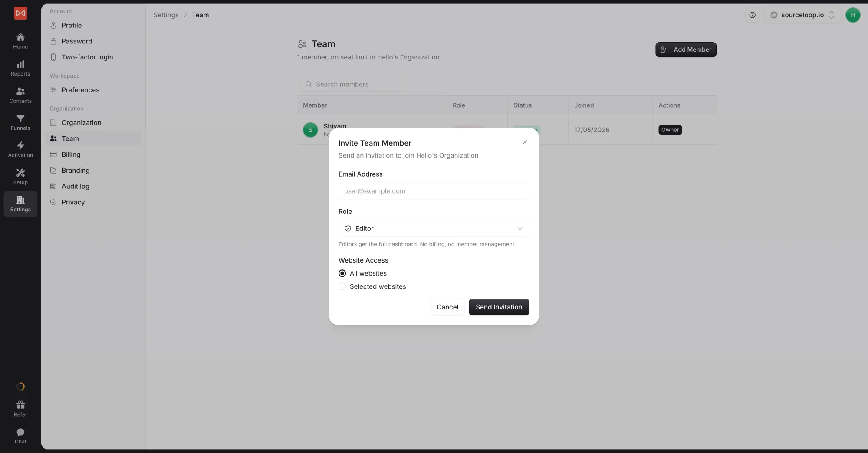This screenshot has width=868, height=453.
Task: Click the loading spinner icon above Refer
Action: [x=20, y=387]
